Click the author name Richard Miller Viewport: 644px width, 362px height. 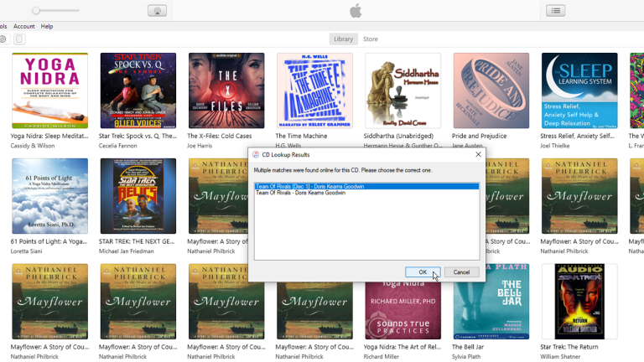[382, 357]
